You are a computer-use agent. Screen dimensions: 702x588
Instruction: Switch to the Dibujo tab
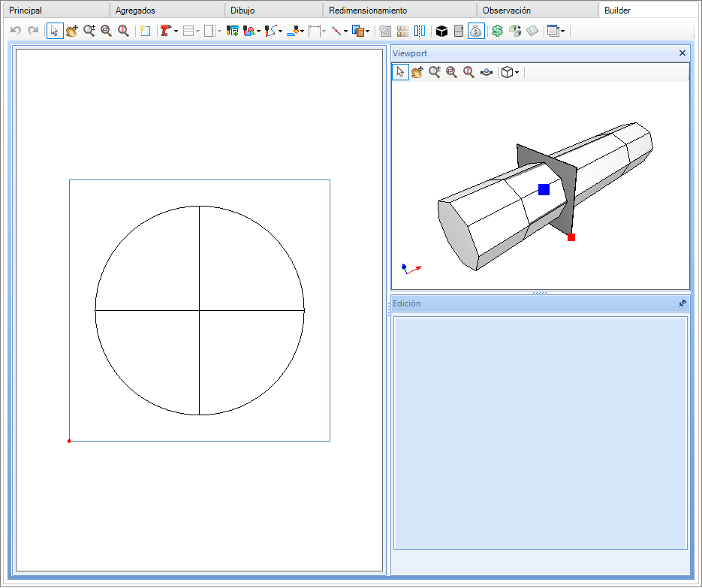coord(243,11)
